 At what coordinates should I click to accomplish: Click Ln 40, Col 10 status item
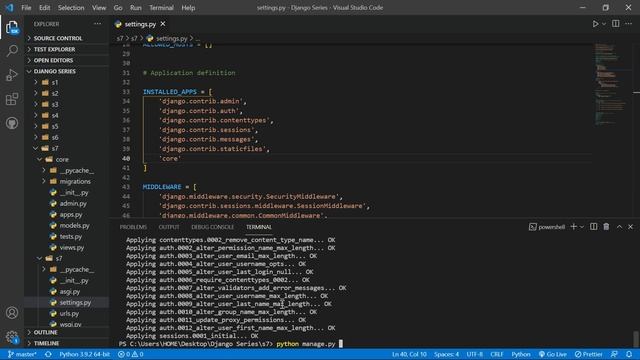[x=409, y=354]
